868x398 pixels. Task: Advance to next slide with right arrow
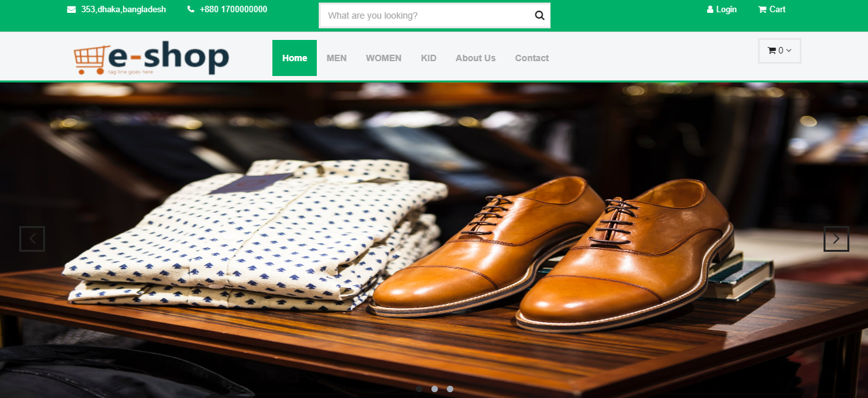click(836, 239)
